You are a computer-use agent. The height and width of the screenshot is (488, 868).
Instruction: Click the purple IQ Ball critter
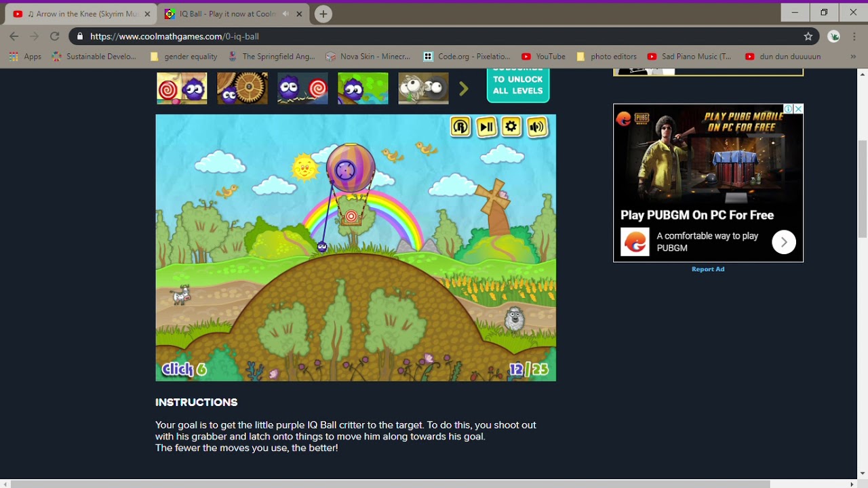(322, 247)
